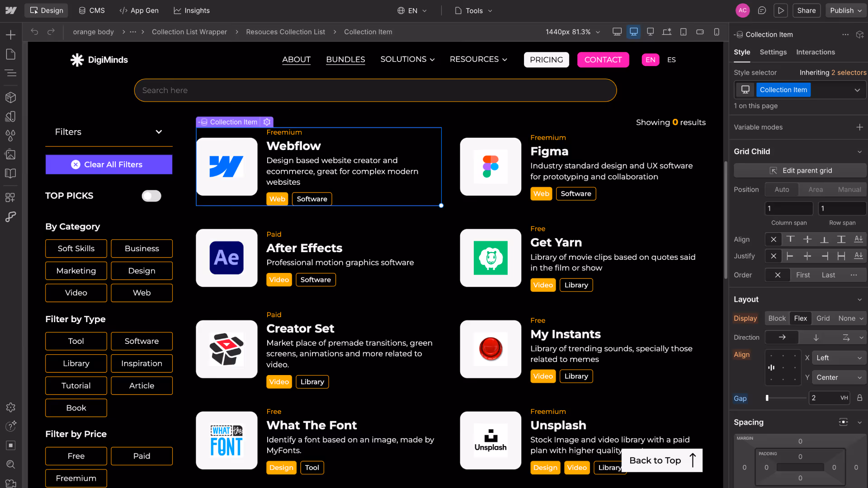
Task: Set display to Flex
Action: pyautogui.click(x=801, y=319)
